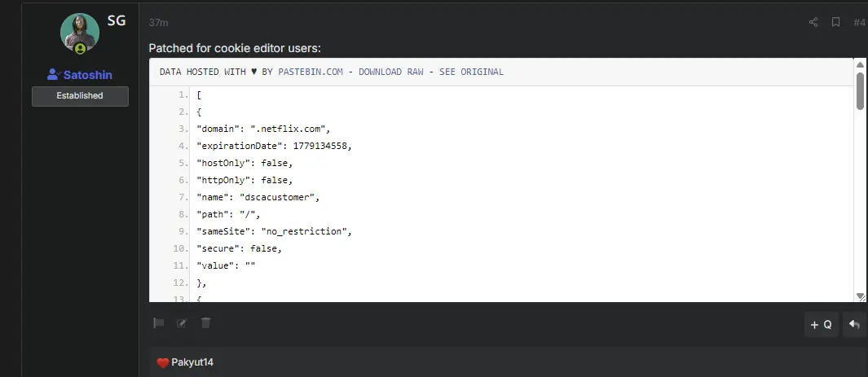Click the "secure": false line

240,248
